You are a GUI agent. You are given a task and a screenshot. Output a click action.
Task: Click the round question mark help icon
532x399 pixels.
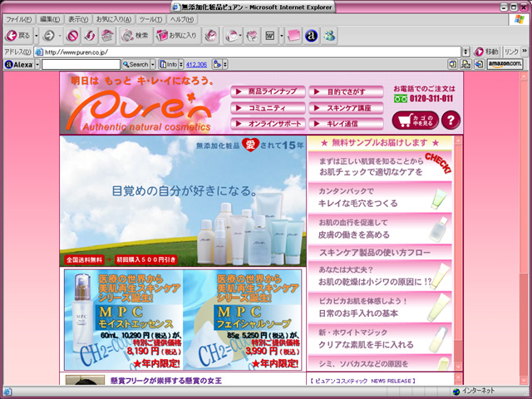(450, 121)
